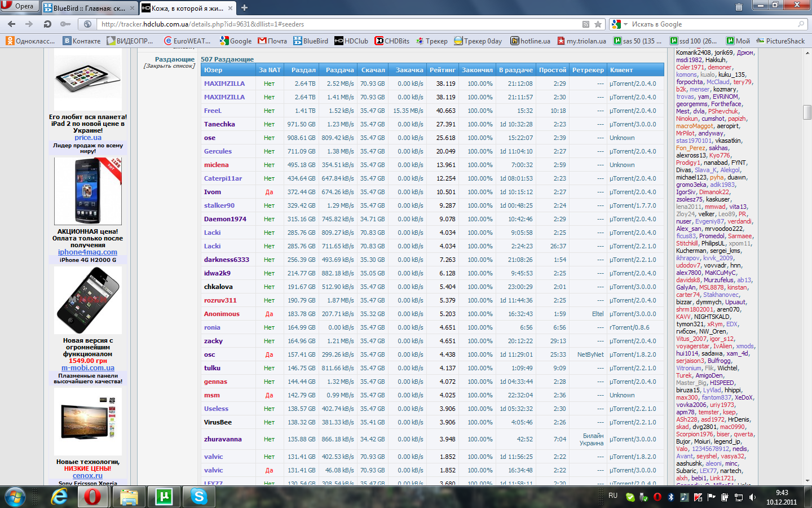Image resolution: width=812 pixels, height=508 pixels.
Task: Open the Sony Ericsson phone ad image
Action: (x=88, y=191)
